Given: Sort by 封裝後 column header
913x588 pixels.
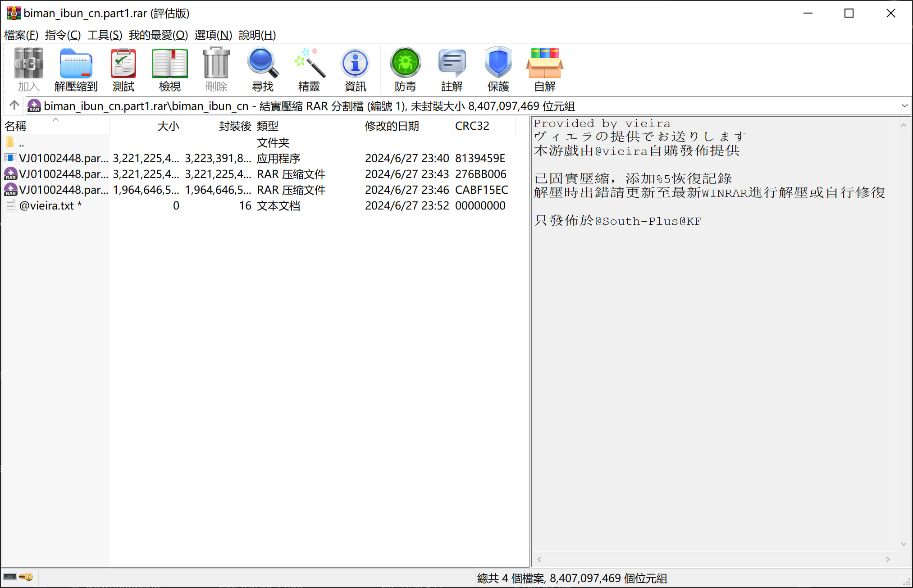Looking at the screenshot, I should tap(218, 126).
